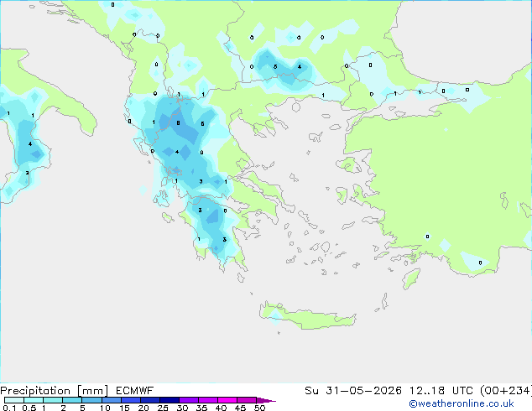Select the 0.5–1 mm legend color swatch
532x411 pixels.
[34, 400]
